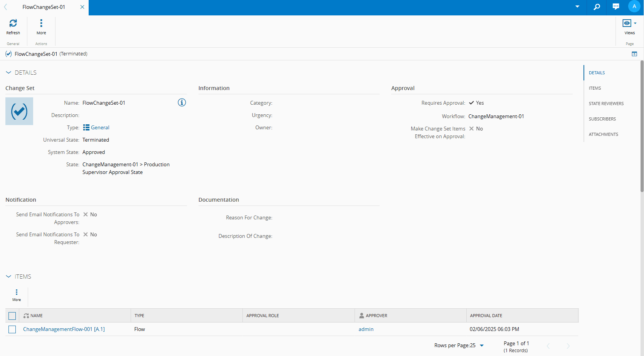The image size is (644, 356).
Task: Sort by the TYPE column header
Action: point(187,316)
